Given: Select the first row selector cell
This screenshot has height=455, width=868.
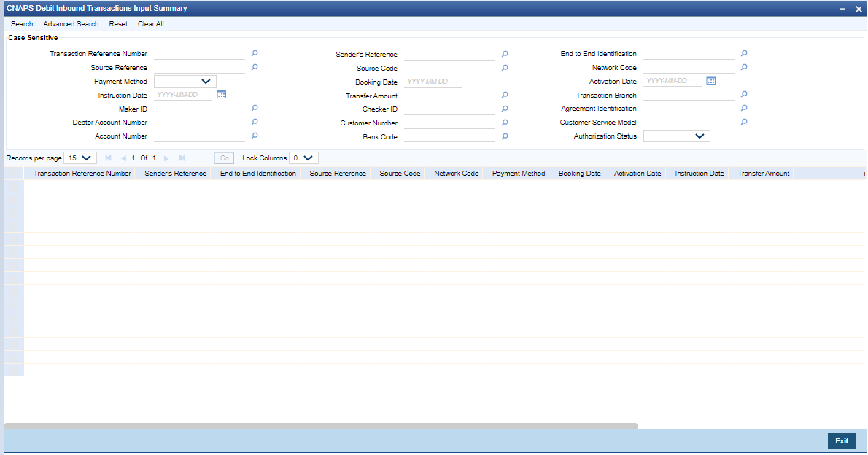Looking at the screenshot, I should pos(14,186).
